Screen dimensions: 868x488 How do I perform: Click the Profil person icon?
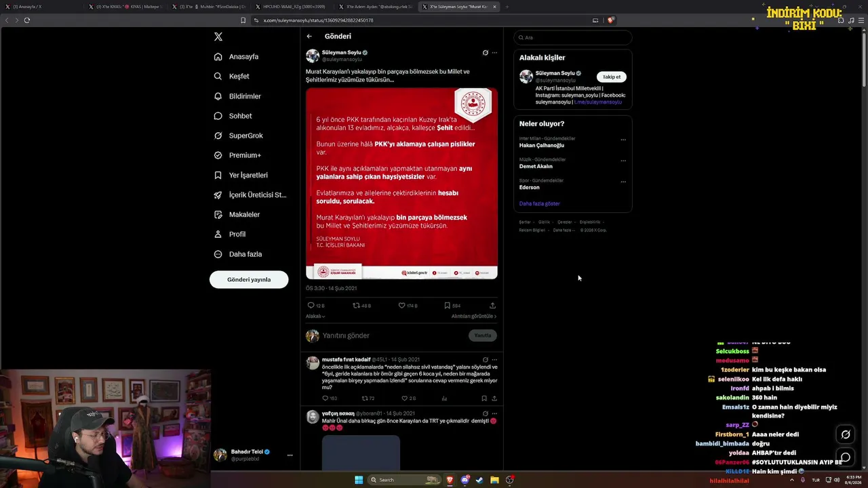[x=218, y=234]
